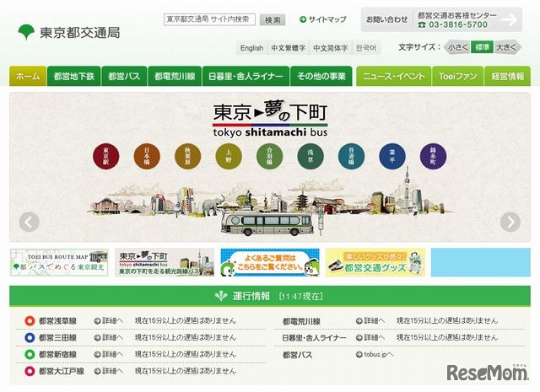540x392 pixels.
Task: Open the 東京夢の下町 small banner
Action: pyautogui.click(x=165, y=262)
